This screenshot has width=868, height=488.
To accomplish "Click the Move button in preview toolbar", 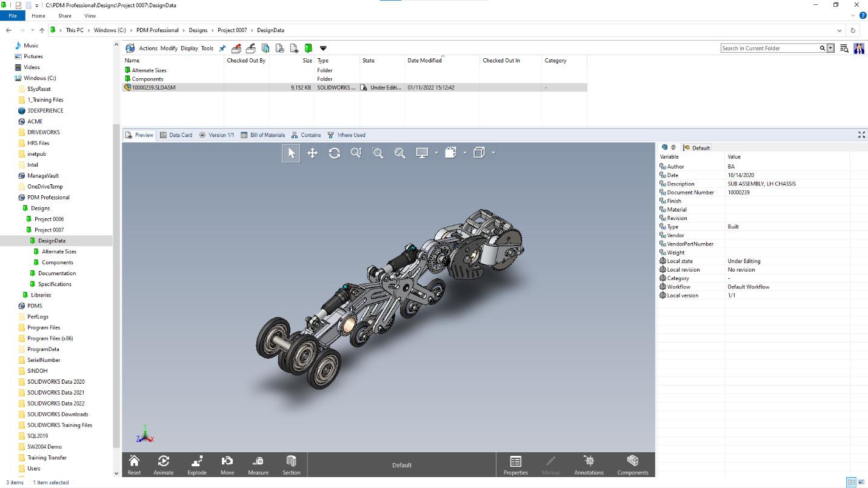I will (227, 465).
